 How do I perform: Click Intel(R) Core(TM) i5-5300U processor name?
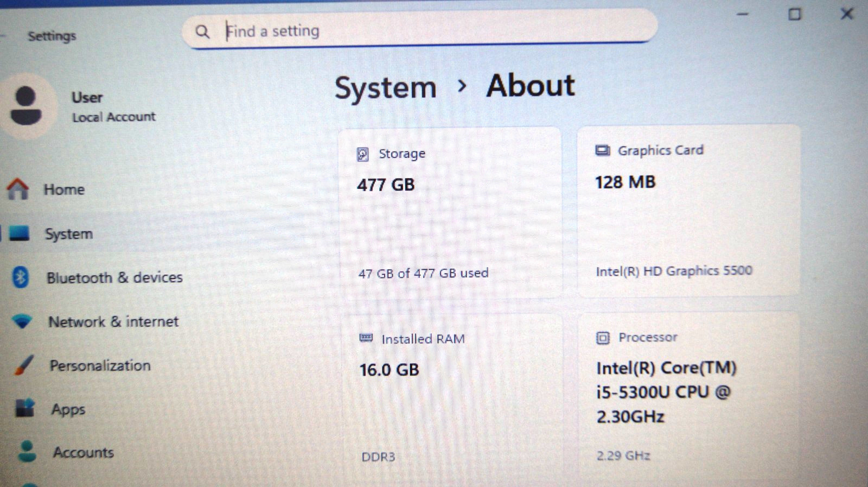666,392
